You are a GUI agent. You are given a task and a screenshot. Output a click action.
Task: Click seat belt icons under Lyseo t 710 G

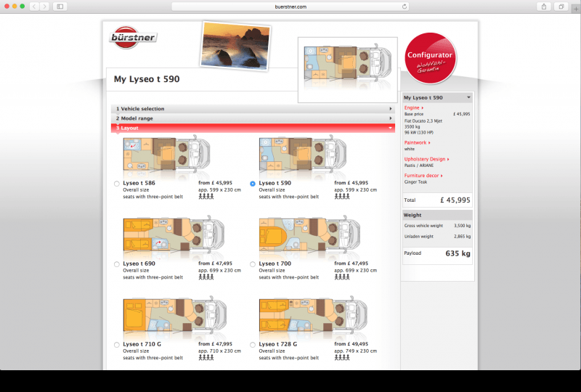tap(206, 358)
